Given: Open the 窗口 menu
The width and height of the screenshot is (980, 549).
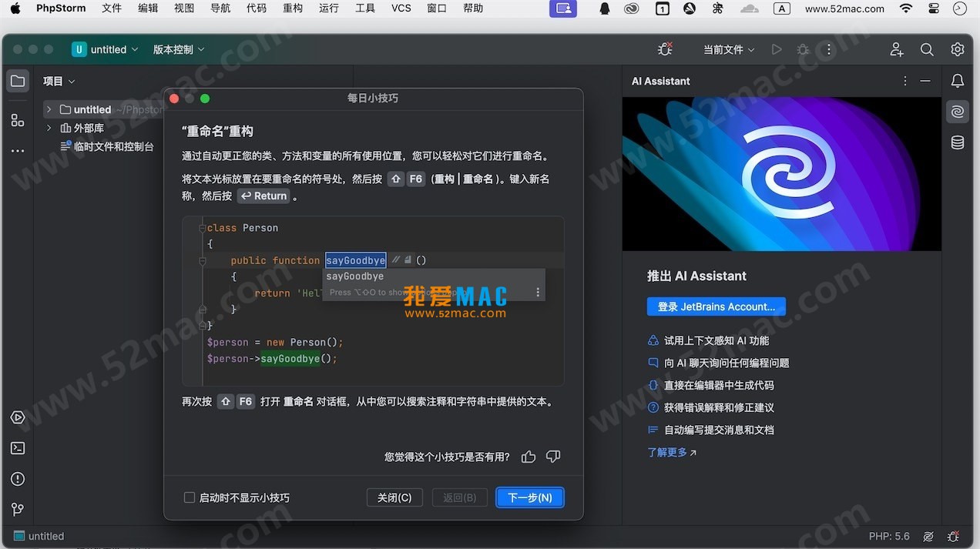Looking at the screenshot, I should (x=437, y=8).
